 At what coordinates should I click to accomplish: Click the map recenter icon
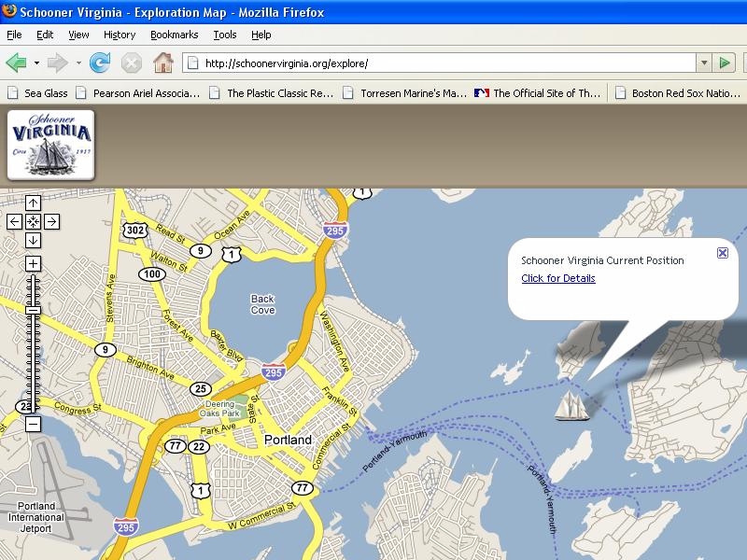(x=33, y=221)
